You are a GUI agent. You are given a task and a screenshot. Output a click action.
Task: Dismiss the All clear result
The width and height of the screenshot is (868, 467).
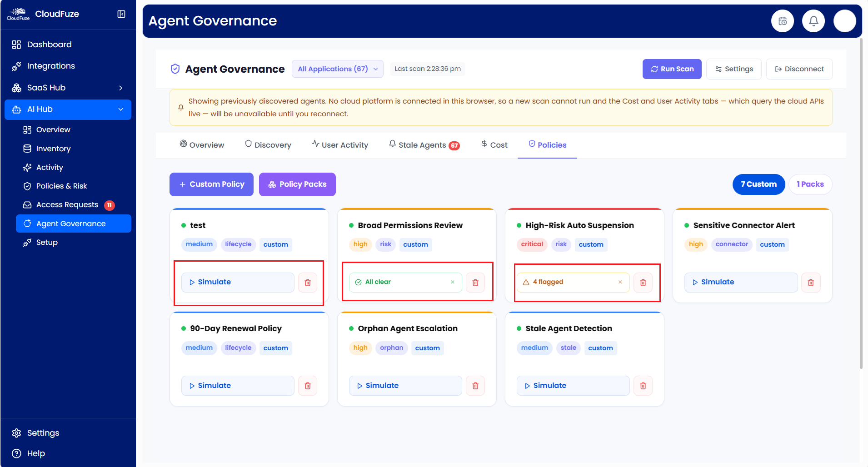pyautogui.click(x=453, y=282)
